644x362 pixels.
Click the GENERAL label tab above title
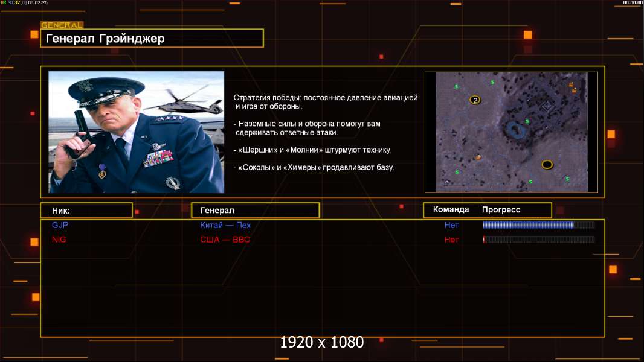click(x=62, y=25)
